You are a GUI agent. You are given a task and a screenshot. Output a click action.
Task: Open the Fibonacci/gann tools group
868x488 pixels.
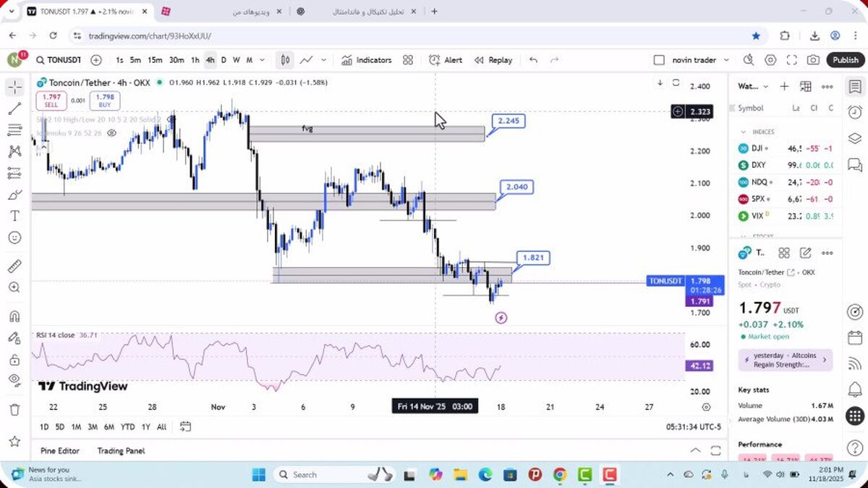pos(14,130)
